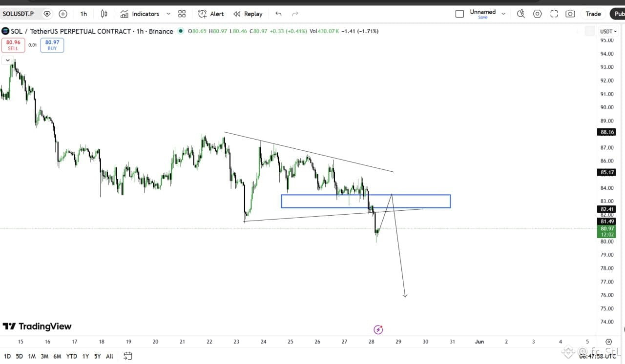Expand the Unnamed layout menu chevron
The height and width of the screenshot is (364, 625).
503,14
